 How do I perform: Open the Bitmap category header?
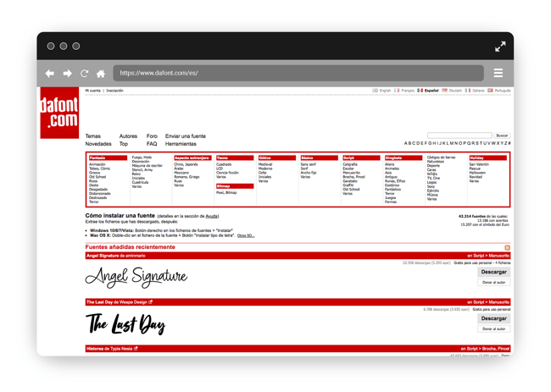click(x=235, y=186)
